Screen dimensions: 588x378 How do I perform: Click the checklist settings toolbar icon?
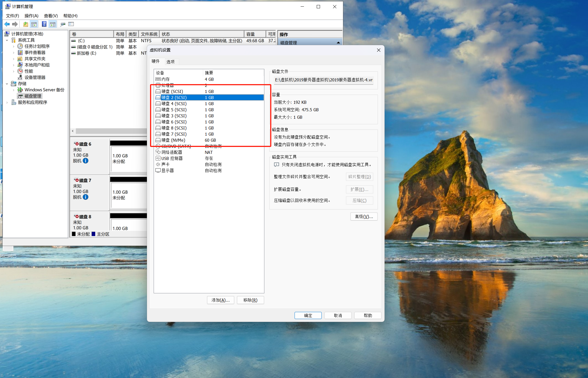click(71, 24)
